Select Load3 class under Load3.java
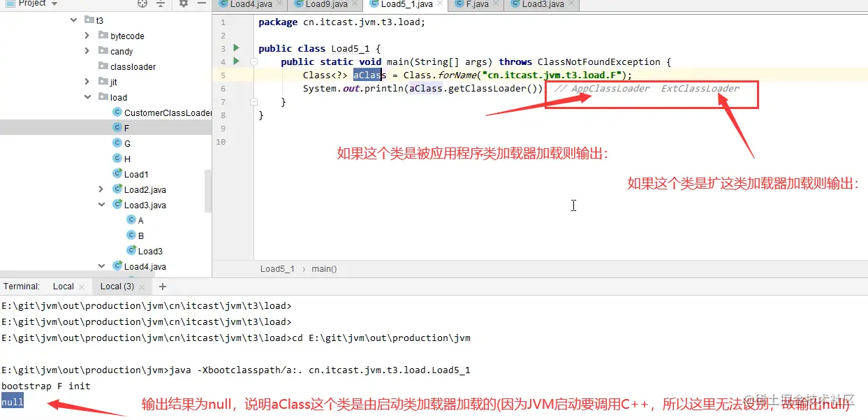The image size is (868, 420). 150,251
